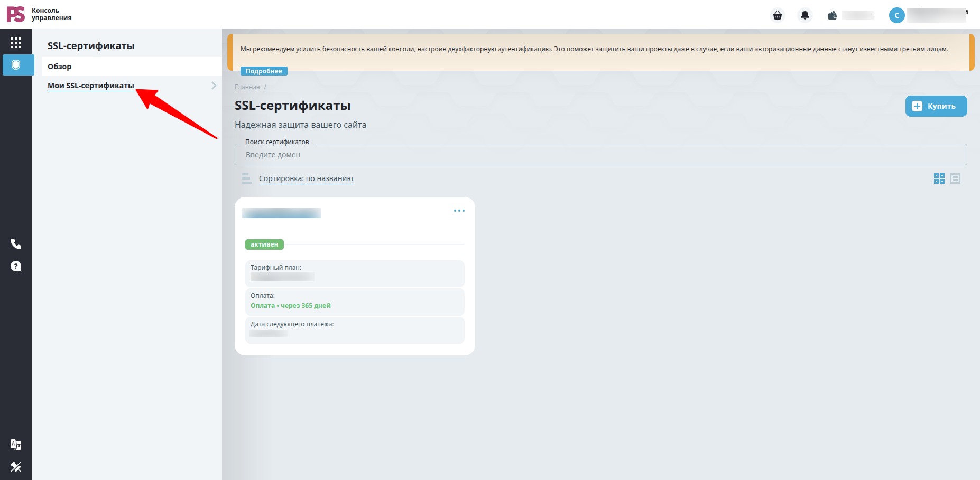Select the Обзор menu item
Image resolution: width=980 pixels, height=480 pixels.
point(132,67)
